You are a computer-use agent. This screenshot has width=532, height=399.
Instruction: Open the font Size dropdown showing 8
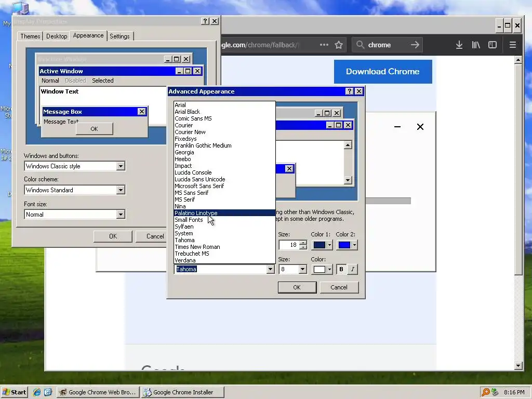tap(302, 269)
